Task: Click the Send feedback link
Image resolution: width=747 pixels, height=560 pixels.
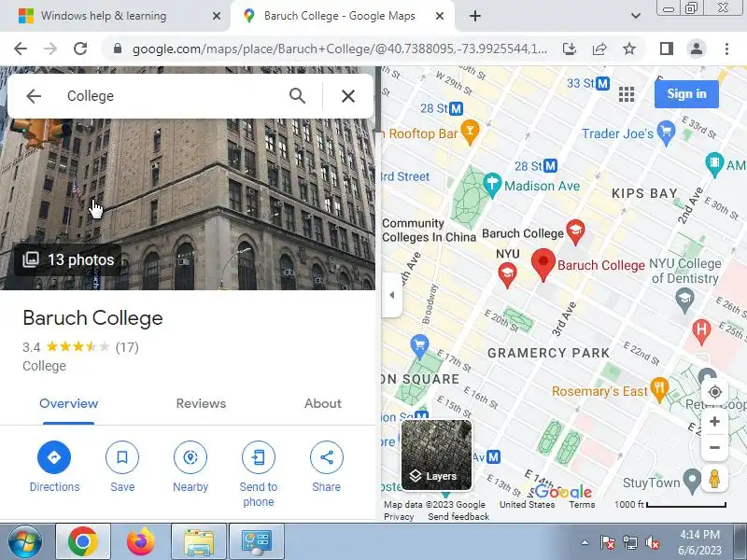Action: (458, 516)
